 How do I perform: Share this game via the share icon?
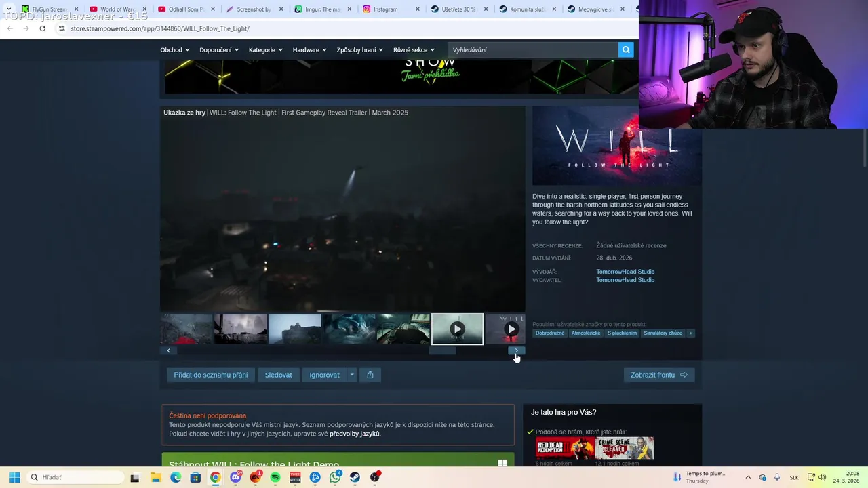click(370, 375)
